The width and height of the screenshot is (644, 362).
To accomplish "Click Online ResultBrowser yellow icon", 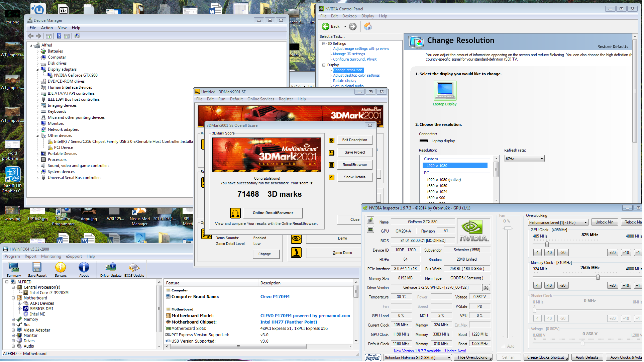I will [235, 213].
